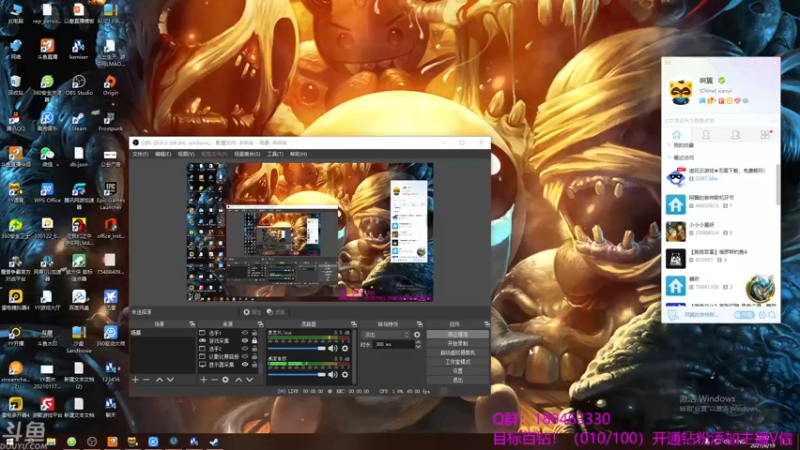Image resolution: width=800 pixels, height=450 pixels.
Task: Open Epic Games Launcher desktop shortcut
Action: pyautogui.click(x=110, y=195)
